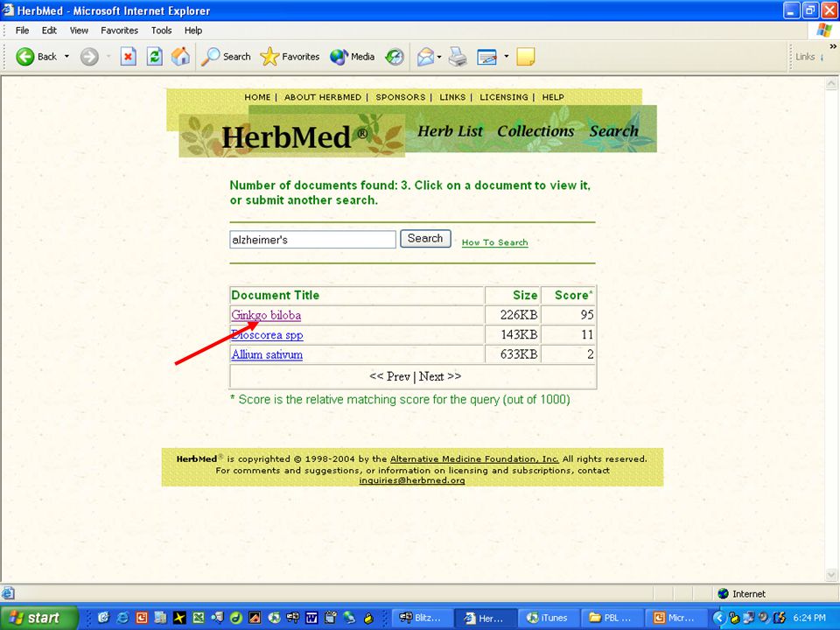
Task: Launch iTunes from Quick Launch
Action: [274, 618]
